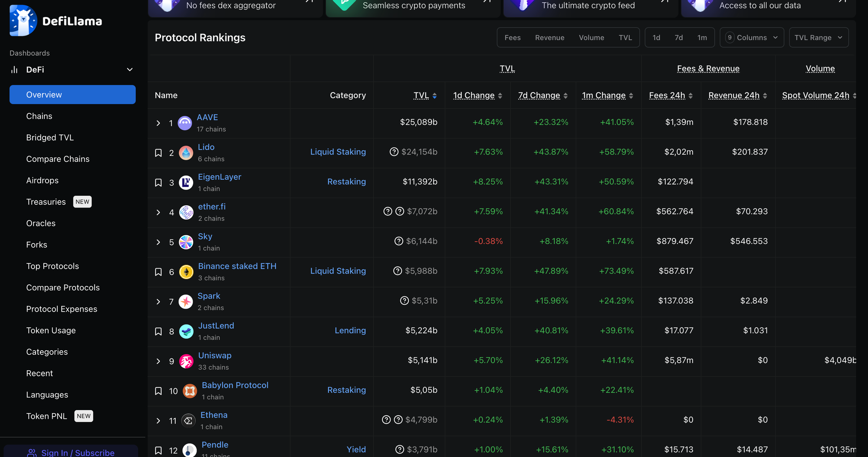Click Liquid Staking category for Lido
Viewport: 868px width, 457px height.
[338, 152]
